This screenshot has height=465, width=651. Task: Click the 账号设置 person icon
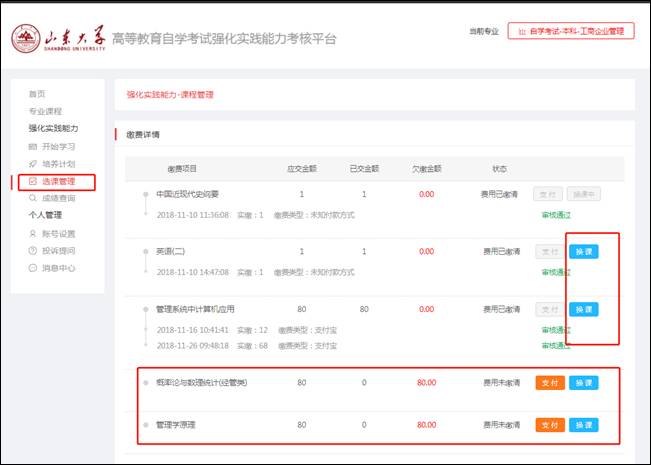click(33, 234)
